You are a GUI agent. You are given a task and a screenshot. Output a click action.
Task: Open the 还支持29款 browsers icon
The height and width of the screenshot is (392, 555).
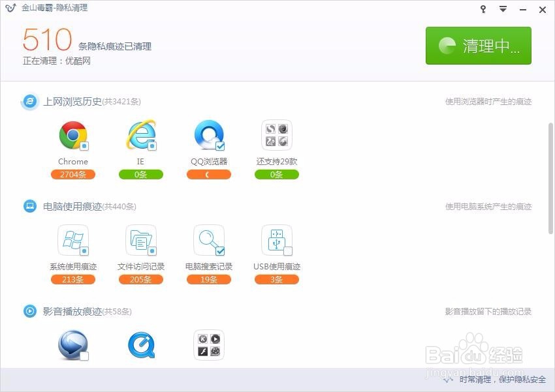(277, 135)
